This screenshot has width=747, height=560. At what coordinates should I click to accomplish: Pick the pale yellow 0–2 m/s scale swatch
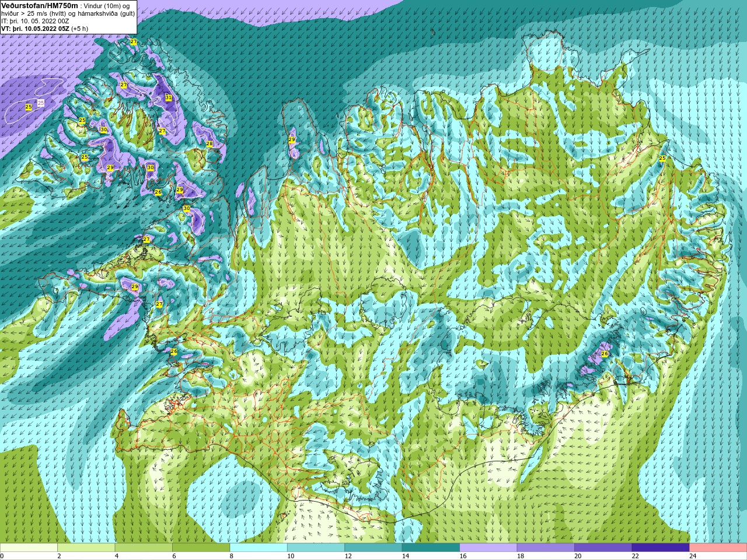29,547
